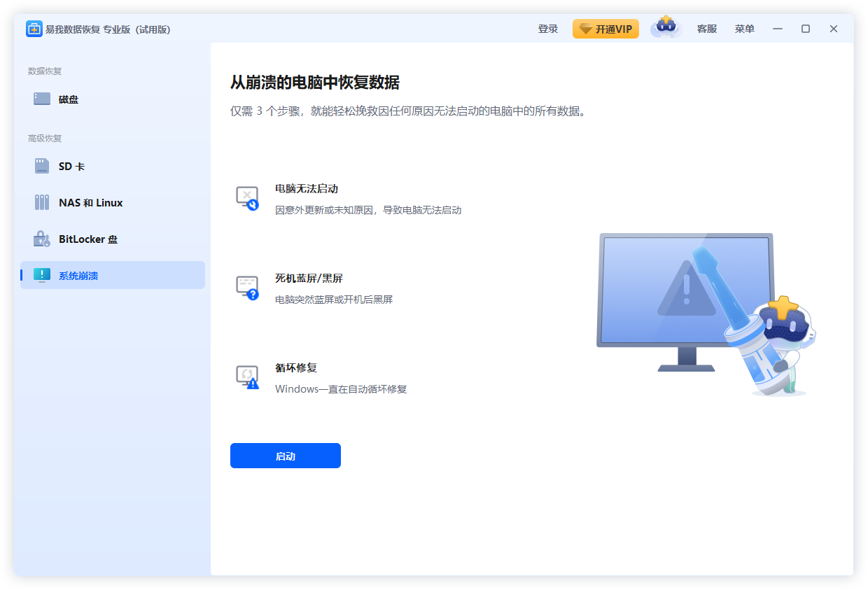Click the window maximize button

point(805,29)
